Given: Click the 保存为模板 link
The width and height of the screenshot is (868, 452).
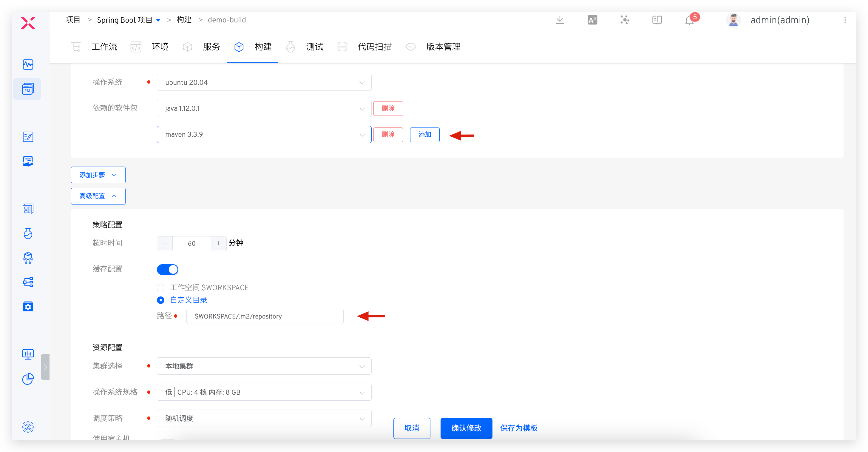Looking at the screenshot, I should click(519, 428).
